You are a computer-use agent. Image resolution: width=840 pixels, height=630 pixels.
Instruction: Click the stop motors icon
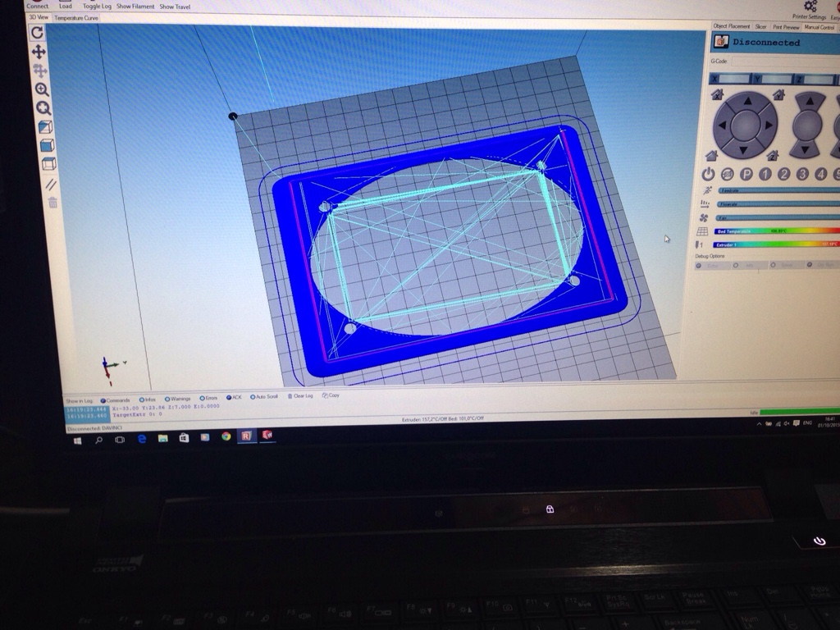(x=727, y=174)
